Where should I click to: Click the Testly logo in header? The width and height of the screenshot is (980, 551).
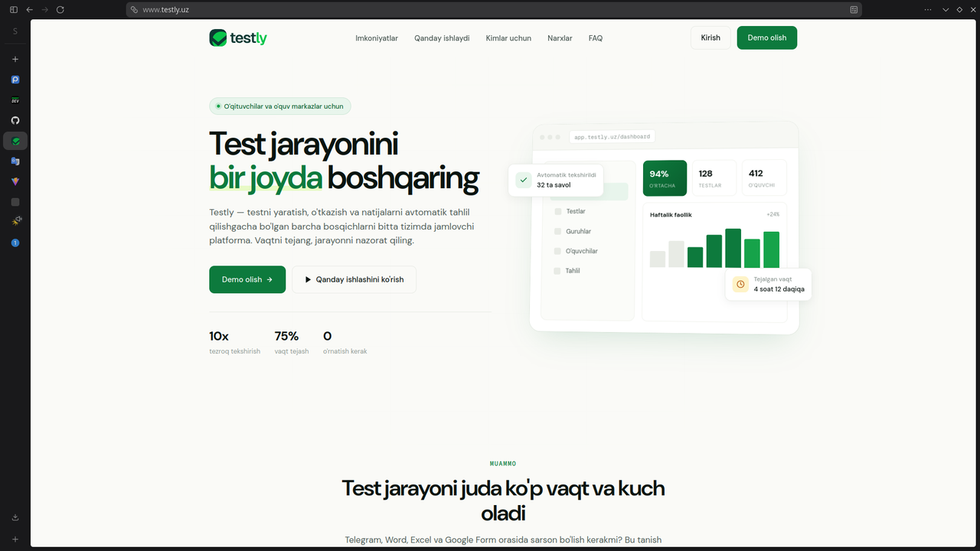[238, 37]
